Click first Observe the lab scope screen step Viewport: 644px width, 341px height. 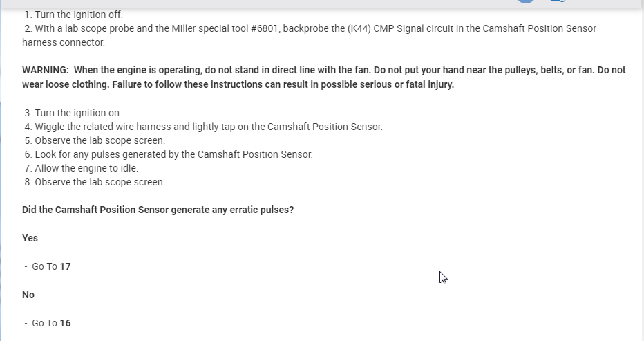coord(95,140)
